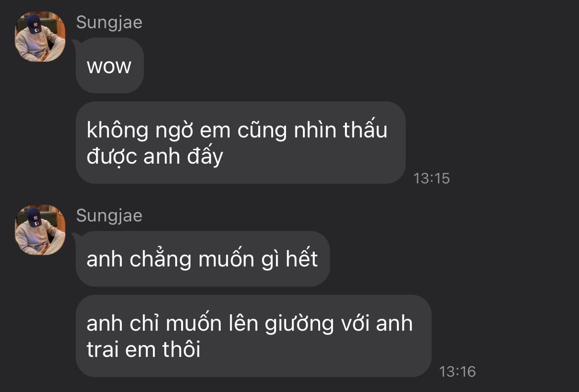
Task: Click the word "chẳng" in the third message
Action: [x=161, y=260]
